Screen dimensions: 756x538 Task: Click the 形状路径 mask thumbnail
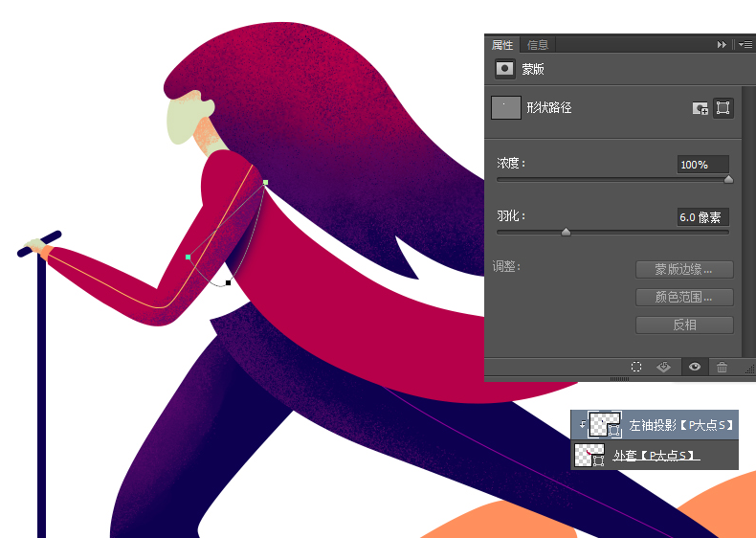(505, 107)
